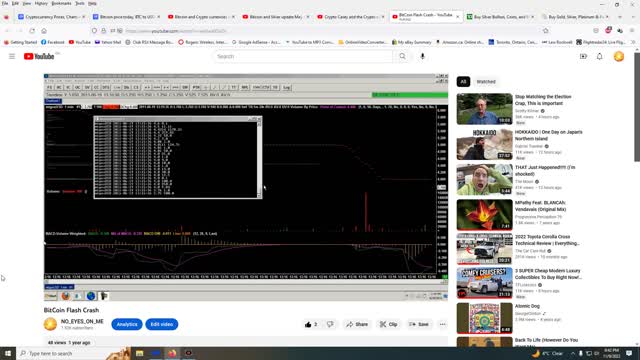
Task: Open the Help menu
Action: point(93,3)
